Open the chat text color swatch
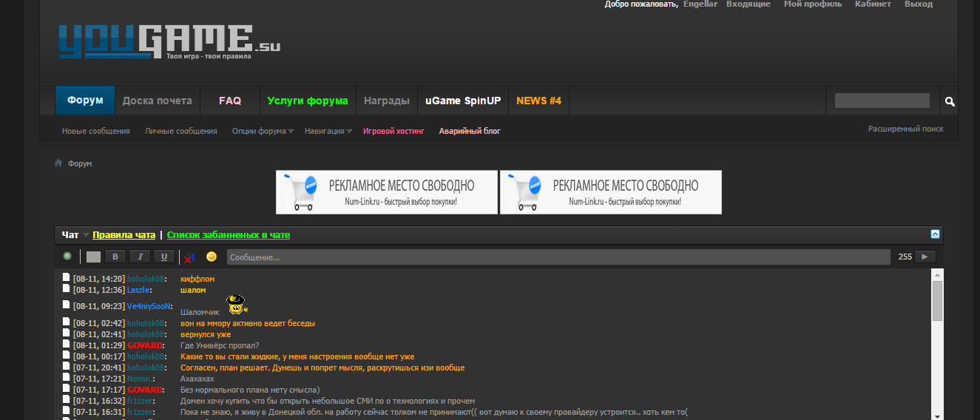 pos(93,257)
